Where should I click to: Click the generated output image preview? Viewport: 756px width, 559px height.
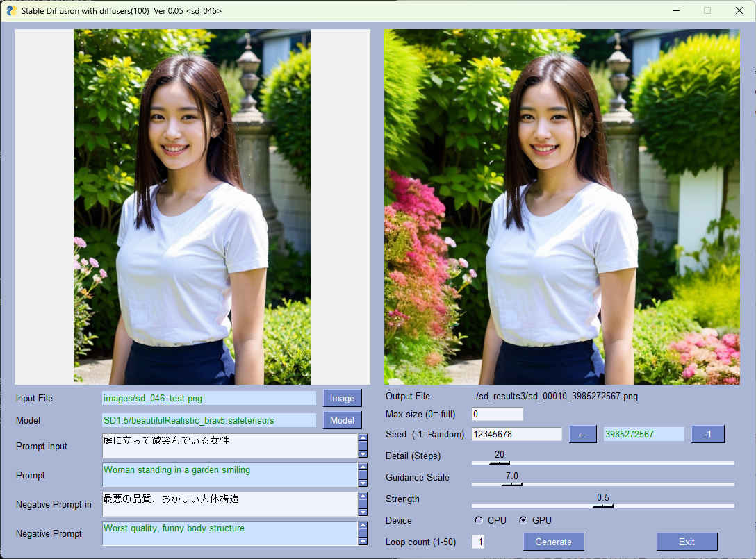(562, 207)
